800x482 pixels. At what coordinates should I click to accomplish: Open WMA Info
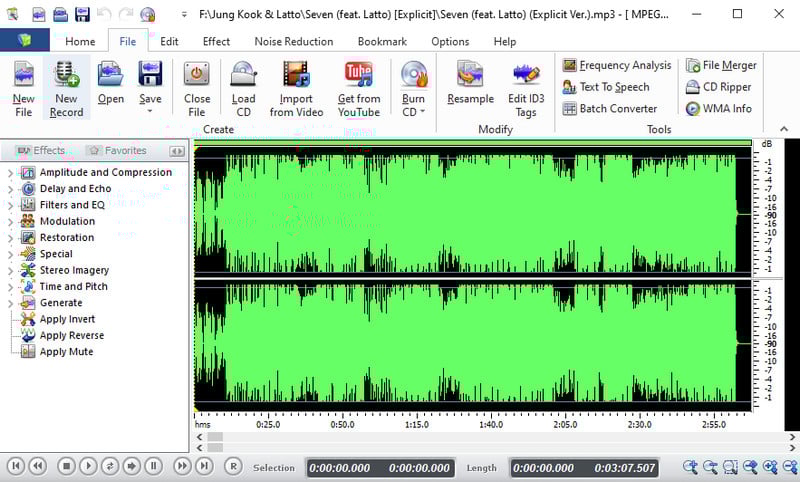[x=718, y=109]
